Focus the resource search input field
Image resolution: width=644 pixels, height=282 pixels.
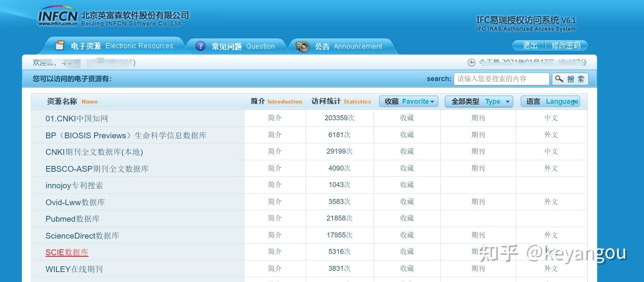502,79
